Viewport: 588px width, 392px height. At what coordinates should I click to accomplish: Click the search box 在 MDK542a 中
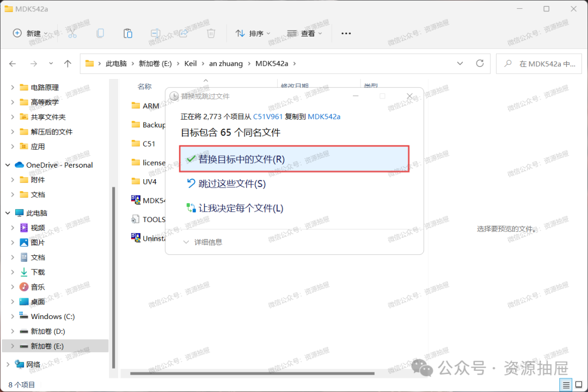(539, 64)
